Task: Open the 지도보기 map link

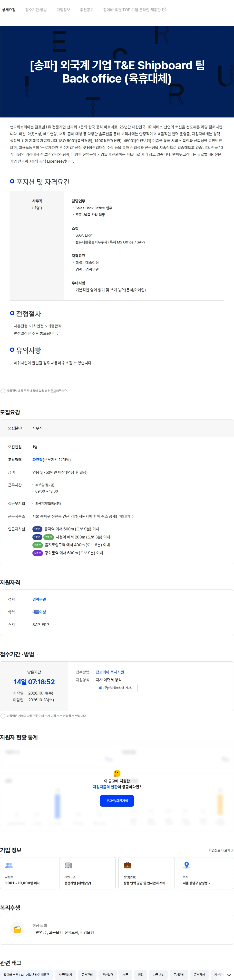Action: point(125,516)
